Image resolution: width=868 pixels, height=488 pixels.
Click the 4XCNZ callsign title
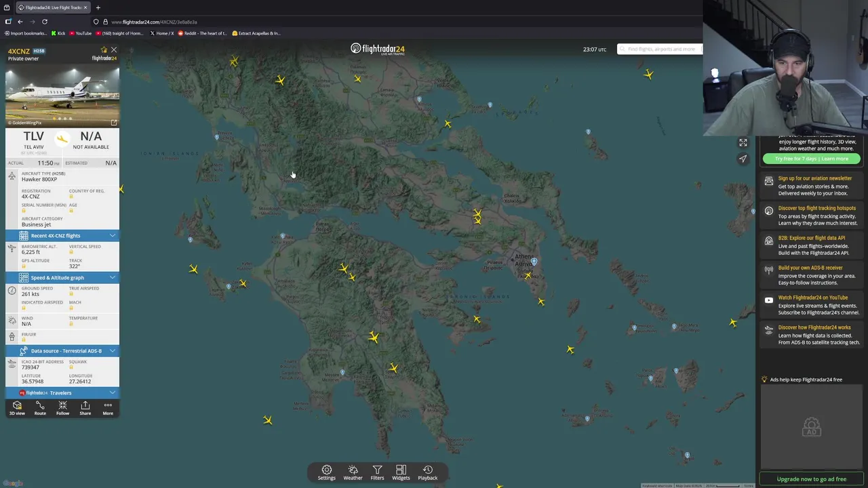tap(19, 52)
